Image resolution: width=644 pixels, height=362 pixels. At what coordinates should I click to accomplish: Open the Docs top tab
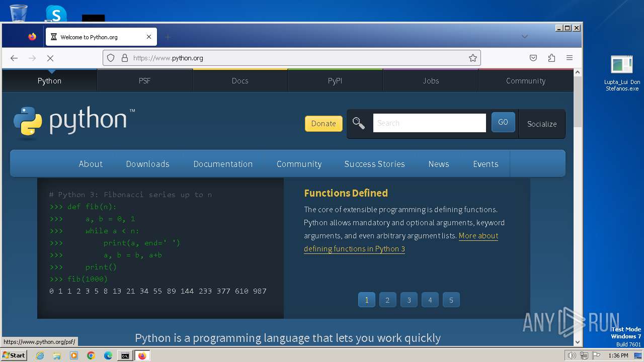pos(240,80)
